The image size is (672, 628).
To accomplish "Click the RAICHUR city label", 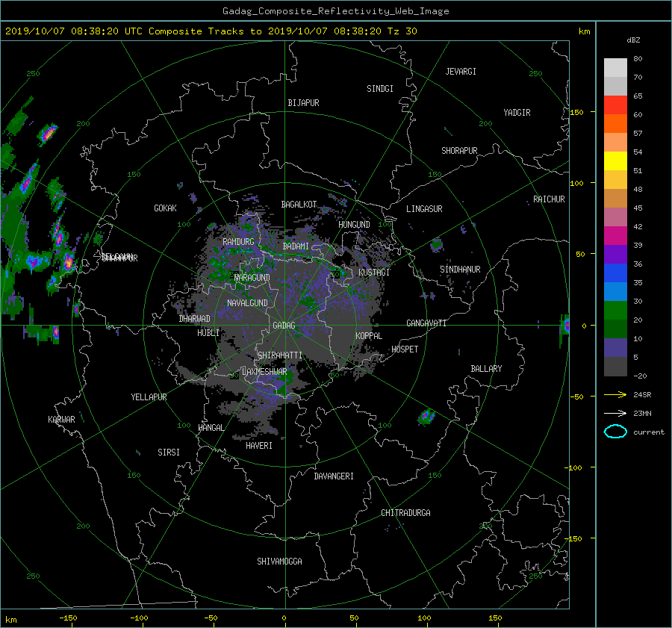I will 549,199.
